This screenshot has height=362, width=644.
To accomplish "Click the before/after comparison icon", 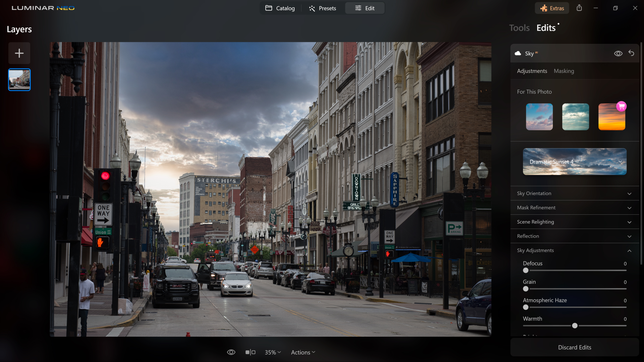I will coord(250,352).
